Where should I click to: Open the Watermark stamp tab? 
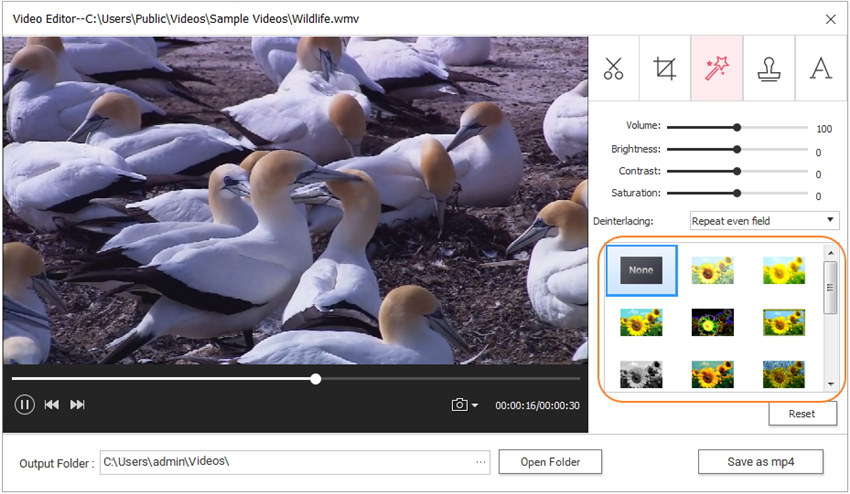(x=769, y=68)
